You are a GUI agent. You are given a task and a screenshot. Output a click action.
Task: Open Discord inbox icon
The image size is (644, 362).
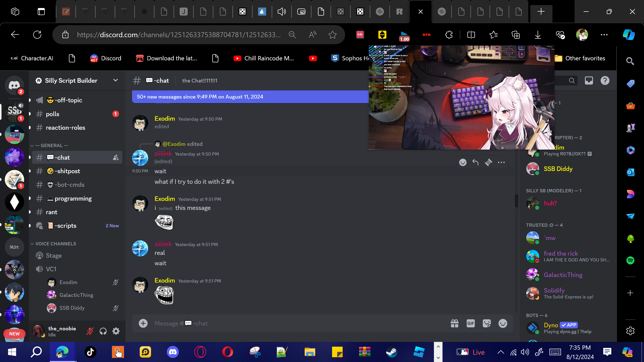(589, 80)
